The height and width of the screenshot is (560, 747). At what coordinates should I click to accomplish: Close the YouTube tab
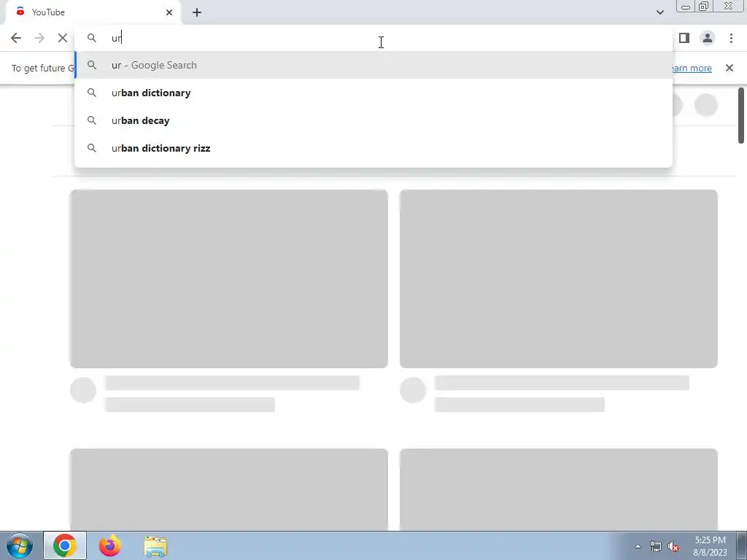(169, 12)
